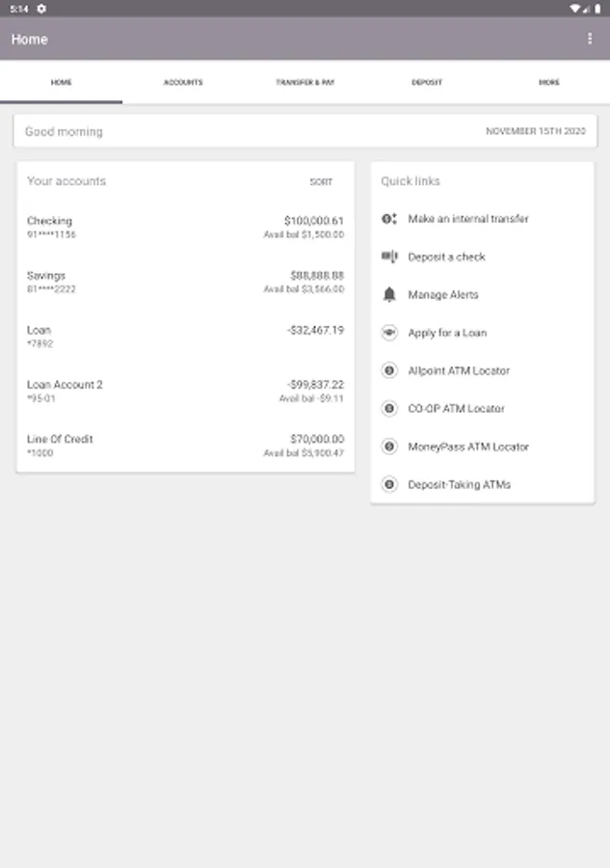The image size is (610, 868).
Task: Open the More tab
Action: (x=548, y=83)
